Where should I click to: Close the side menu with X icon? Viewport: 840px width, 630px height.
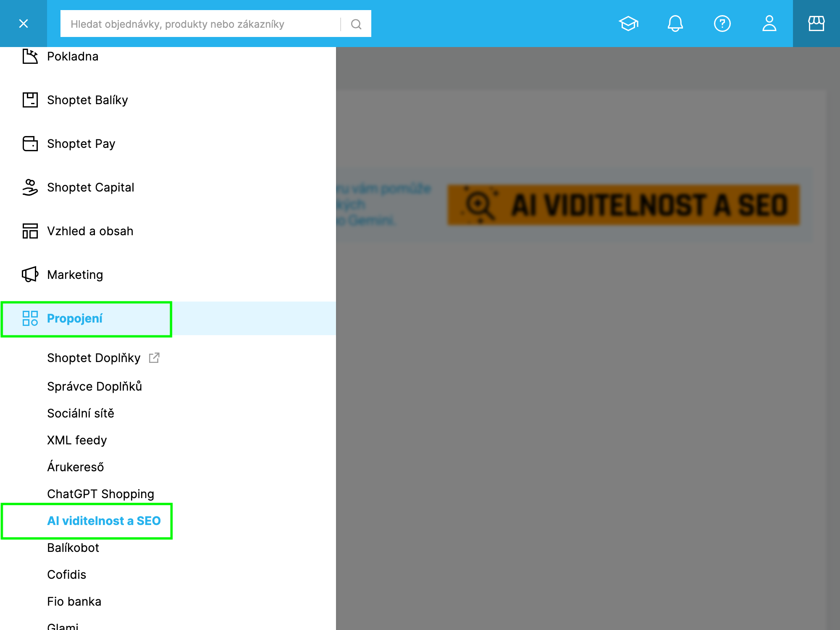point(24,24)
